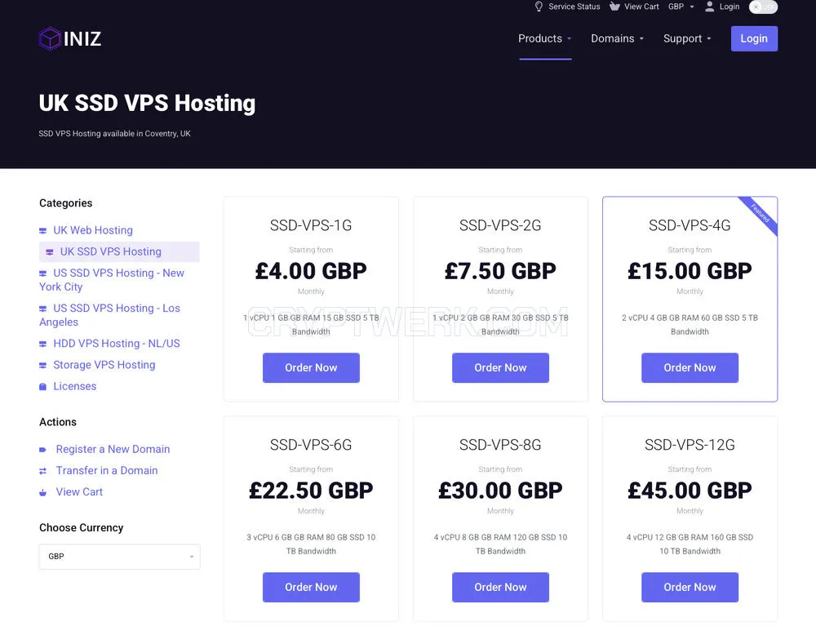Image resolution: width=816 pixels, height=644 pixels.
Task: Open the Support menu
Action: tap(687, 38)
